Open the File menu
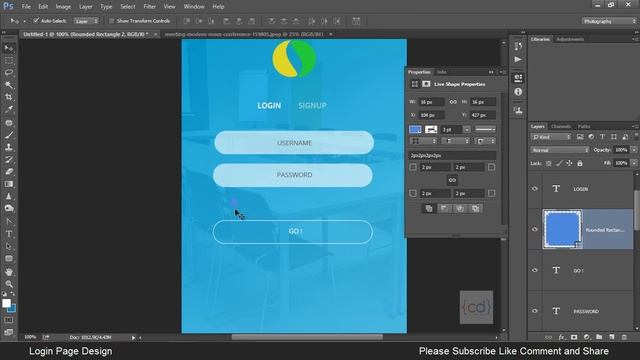The image size is (640, 360). (x=26, y=7)
